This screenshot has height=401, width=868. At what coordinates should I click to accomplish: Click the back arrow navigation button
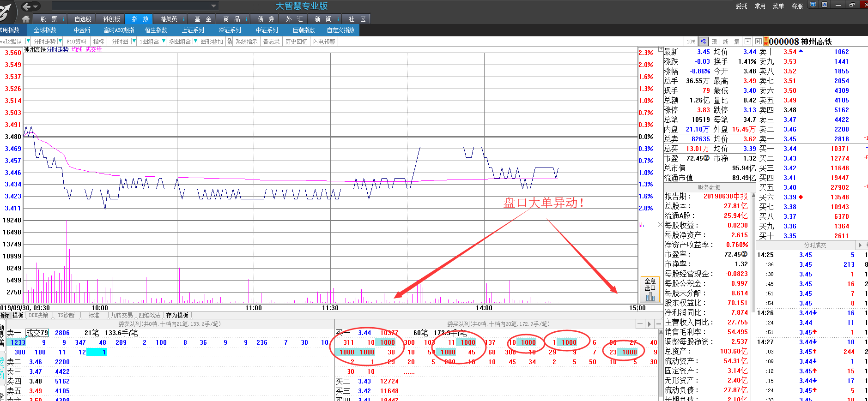tap(26, 6)
